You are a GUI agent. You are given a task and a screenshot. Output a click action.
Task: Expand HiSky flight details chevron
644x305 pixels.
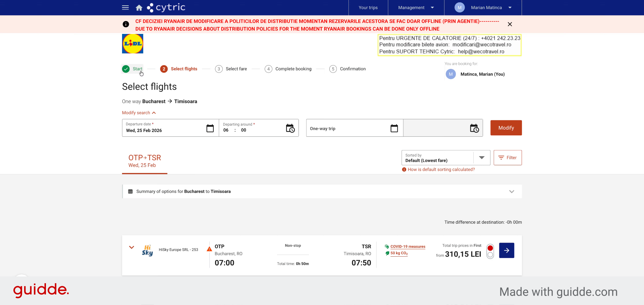[x=131, y=247]
